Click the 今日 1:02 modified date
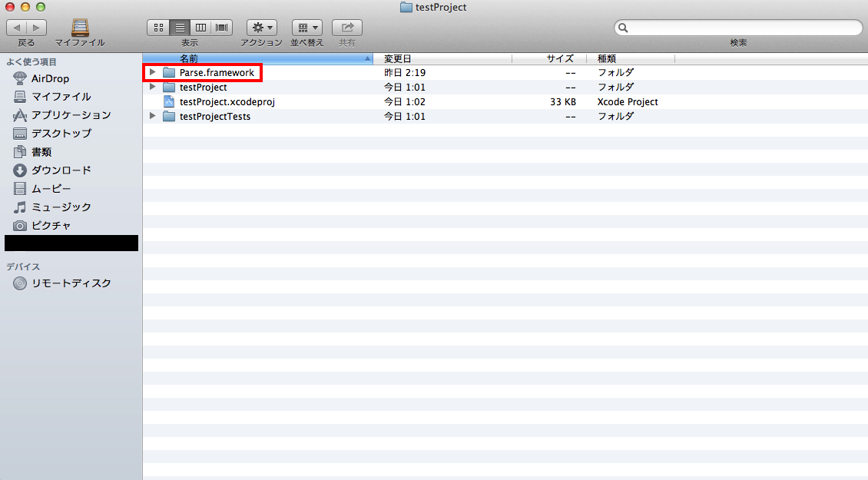Image resolution: width=868 pixels, height=480 pixels. (x=405, y=102)
